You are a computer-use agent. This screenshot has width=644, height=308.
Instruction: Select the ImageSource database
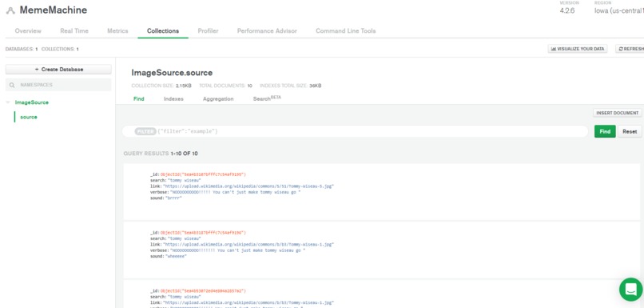[x=32, y=102]
